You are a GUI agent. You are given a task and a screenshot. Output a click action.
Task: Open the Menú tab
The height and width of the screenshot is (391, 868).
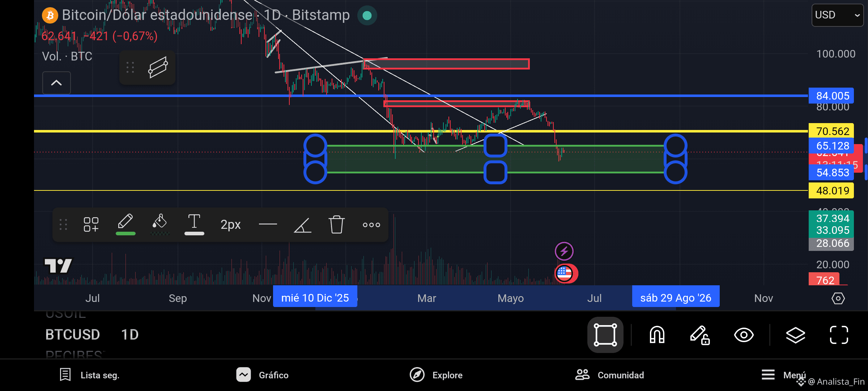click(x=783, y=375)
